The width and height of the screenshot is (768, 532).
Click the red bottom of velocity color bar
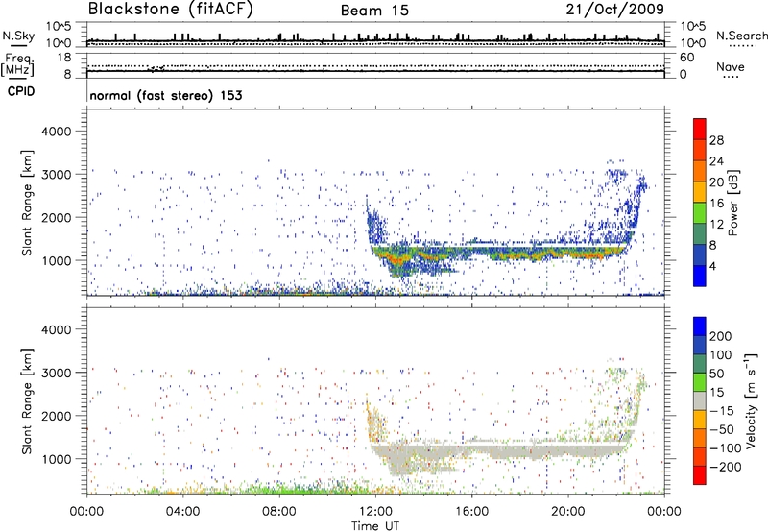[700, 475]
